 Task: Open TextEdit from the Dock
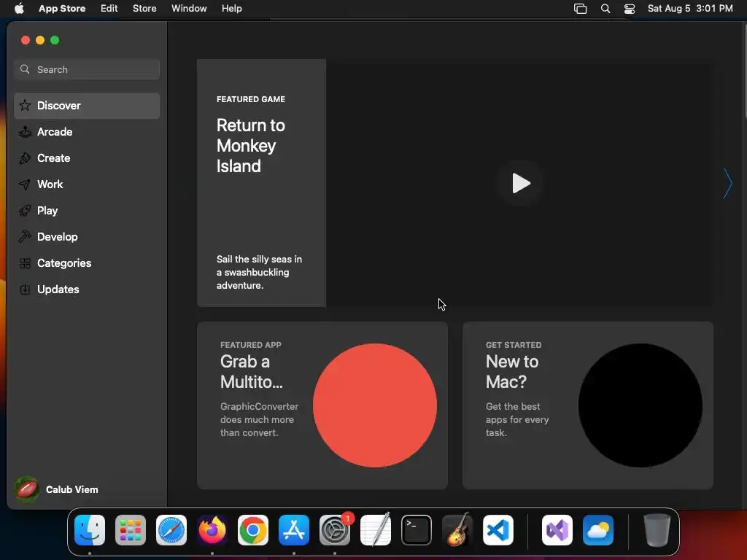tap(376, 530)
